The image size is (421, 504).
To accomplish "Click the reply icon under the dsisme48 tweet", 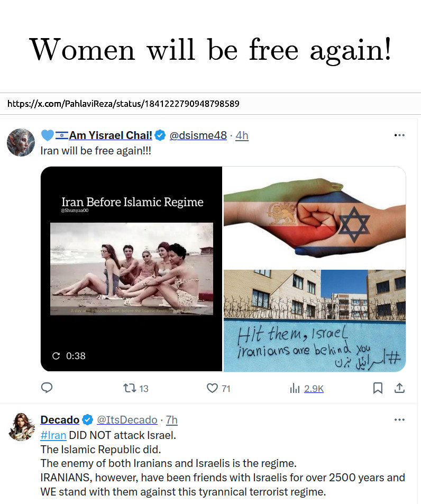I will click(x=47, y=388).
